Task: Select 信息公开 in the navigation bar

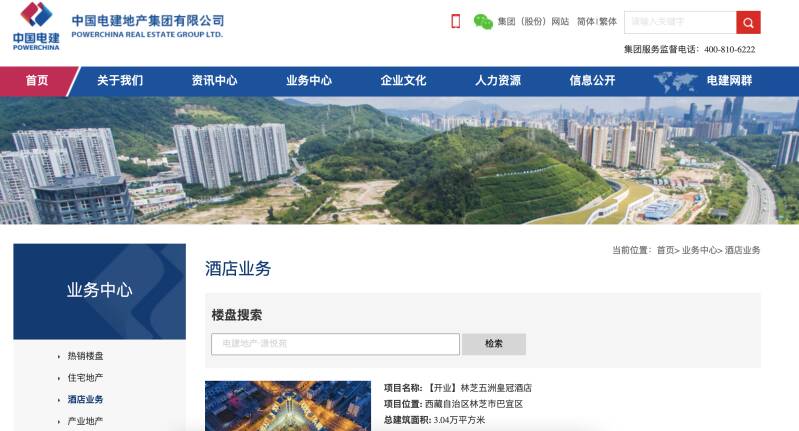Action: coord(592,80)
